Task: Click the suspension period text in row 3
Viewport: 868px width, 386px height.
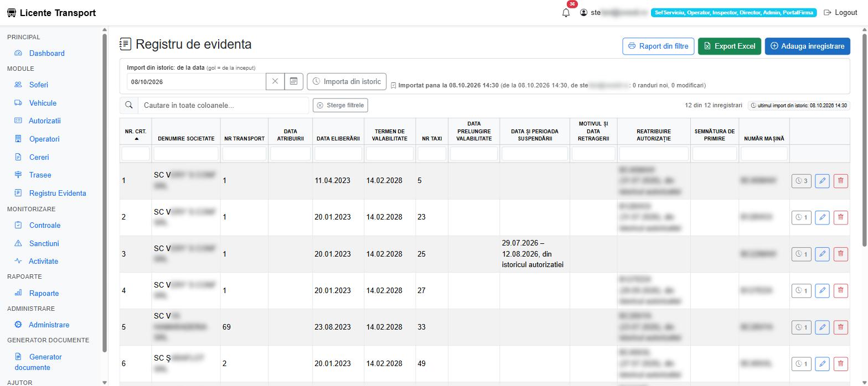Action: coord(533,254)
